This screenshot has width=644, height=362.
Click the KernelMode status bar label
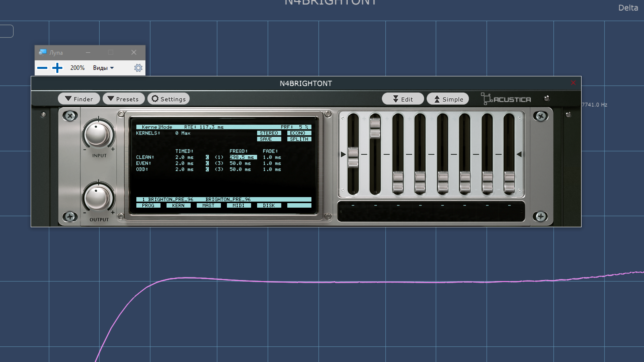click(x=157, y=127)
